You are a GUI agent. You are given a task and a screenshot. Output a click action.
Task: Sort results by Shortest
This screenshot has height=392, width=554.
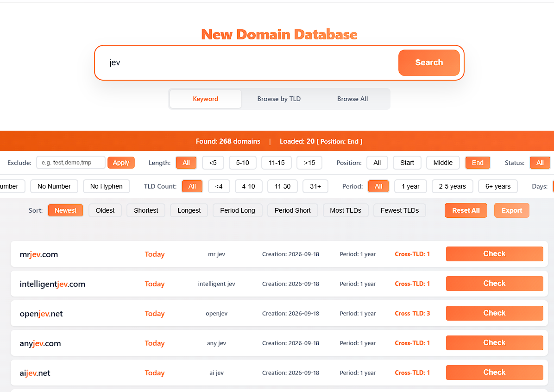tap(146, 210)
